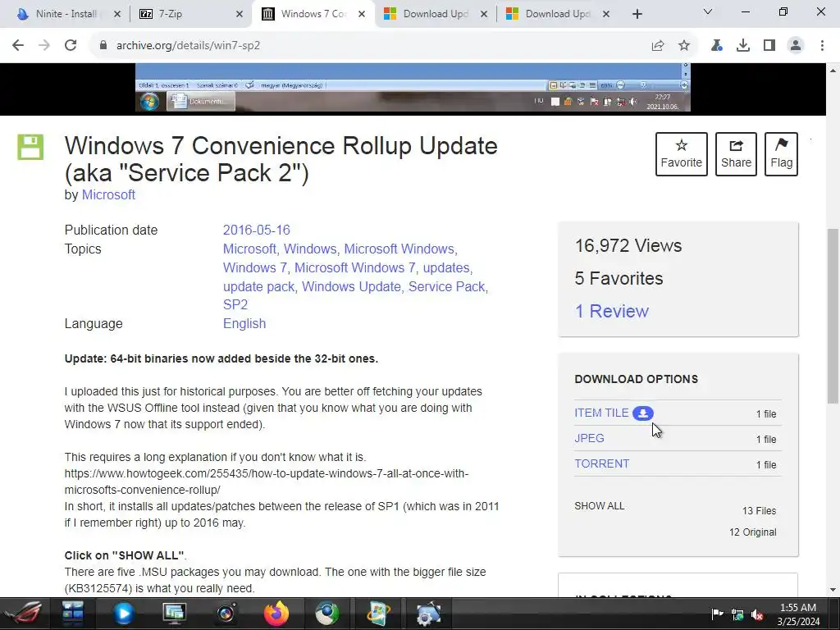Screen dimensions: 840x630
Task: Open the Action Center flag tray icon
Action: point(717,614)
